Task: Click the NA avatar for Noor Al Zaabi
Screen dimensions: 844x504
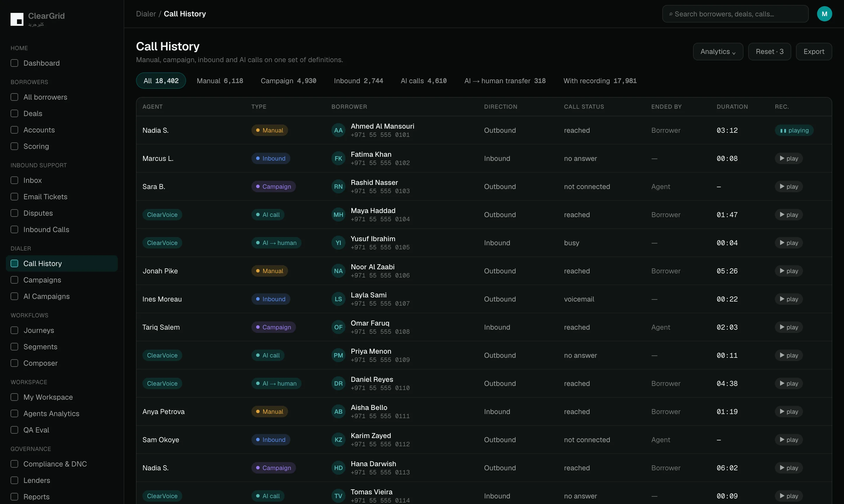Action: coord(338,271)
